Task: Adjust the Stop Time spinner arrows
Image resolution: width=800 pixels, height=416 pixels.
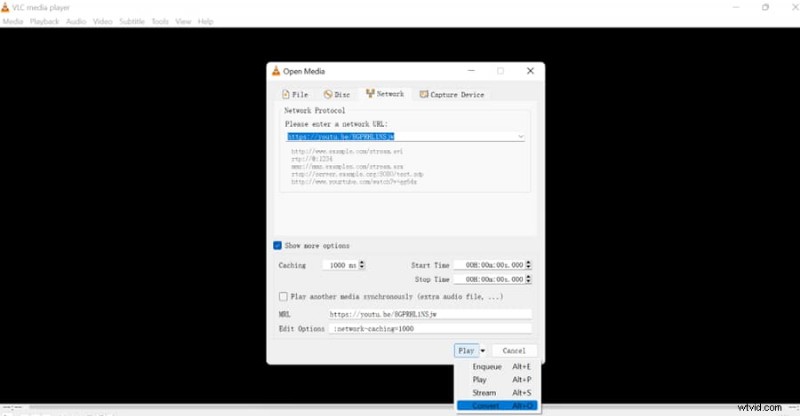Action: [x=529, y=279]
